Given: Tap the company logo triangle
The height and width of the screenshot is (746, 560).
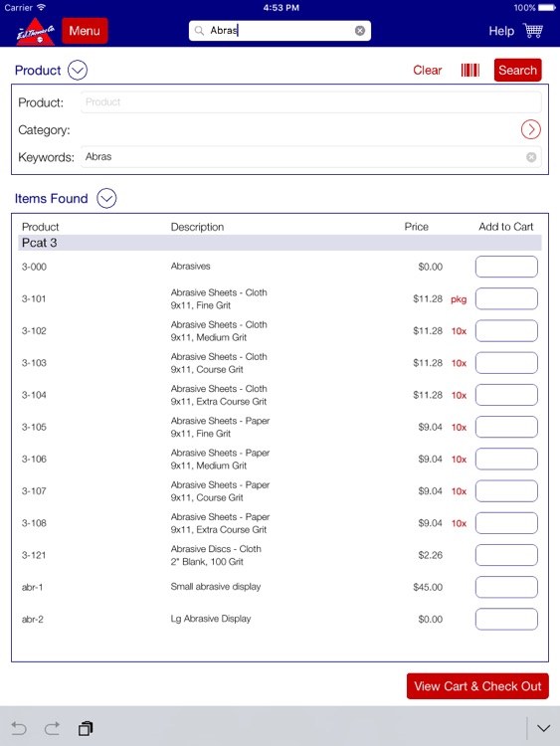Looking at the screenshot, I should 36,32.
